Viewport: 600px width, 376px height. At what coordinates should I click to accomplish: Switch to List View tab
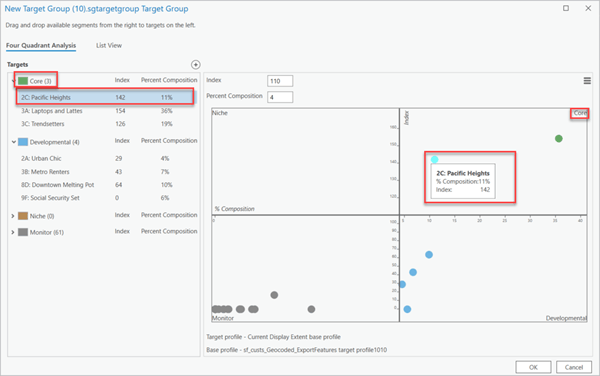109,46
